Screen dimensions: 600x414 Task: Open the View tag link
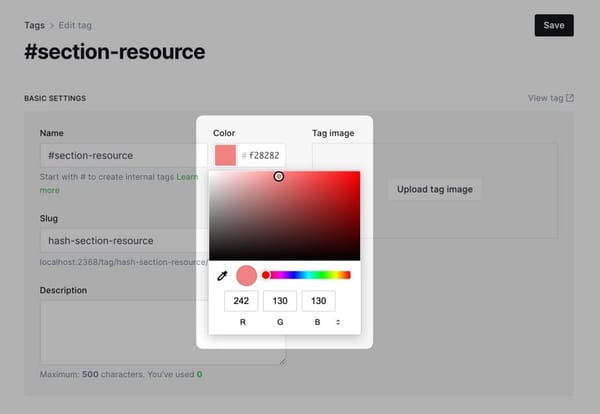pyautogui.click(x=544, y=98)
